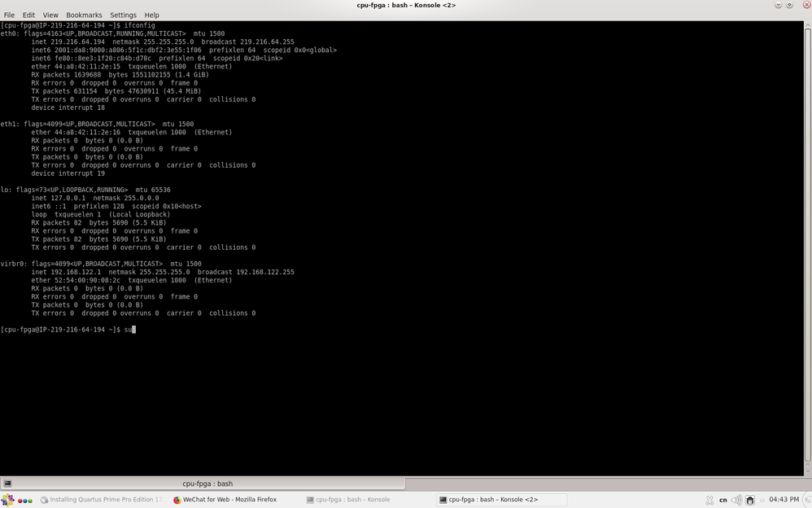Minimize the Konsole window
This screenshot has width=812, height=508.
coord(778,5)
